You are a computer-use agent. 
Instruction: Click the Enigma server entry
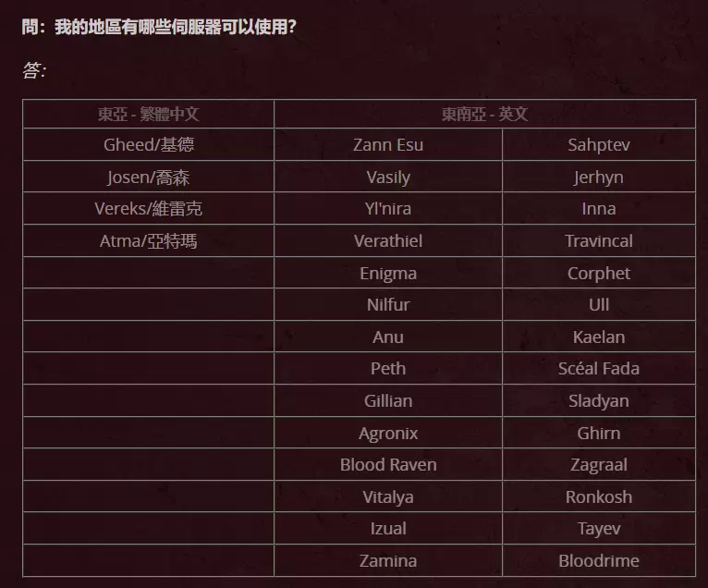coord(388,273)
